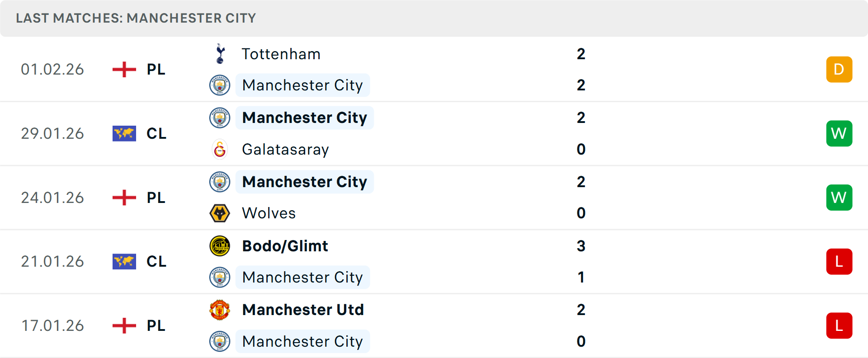Open the Tottenham team link
Image resolution: width=868 pixels, height=358 pixels.
click(281, 54)
